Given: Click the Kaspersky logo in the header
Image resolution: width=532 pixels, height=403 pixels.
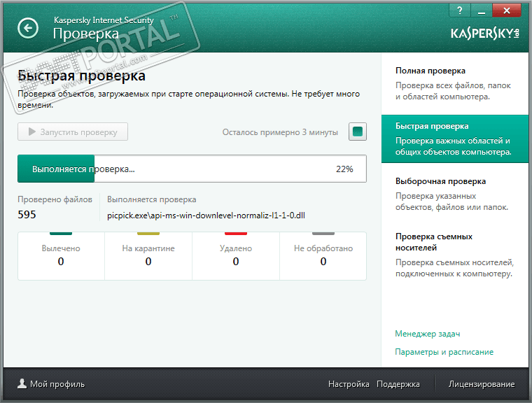Looking at the screenshot, I should [485, 34].
